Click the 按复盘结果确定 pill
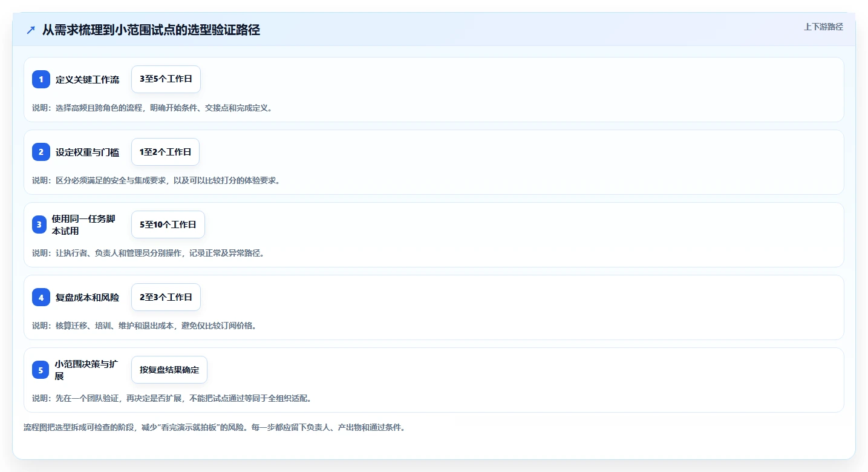The height and width of the screenshot is (472, 868). click(x=169, y=370)
